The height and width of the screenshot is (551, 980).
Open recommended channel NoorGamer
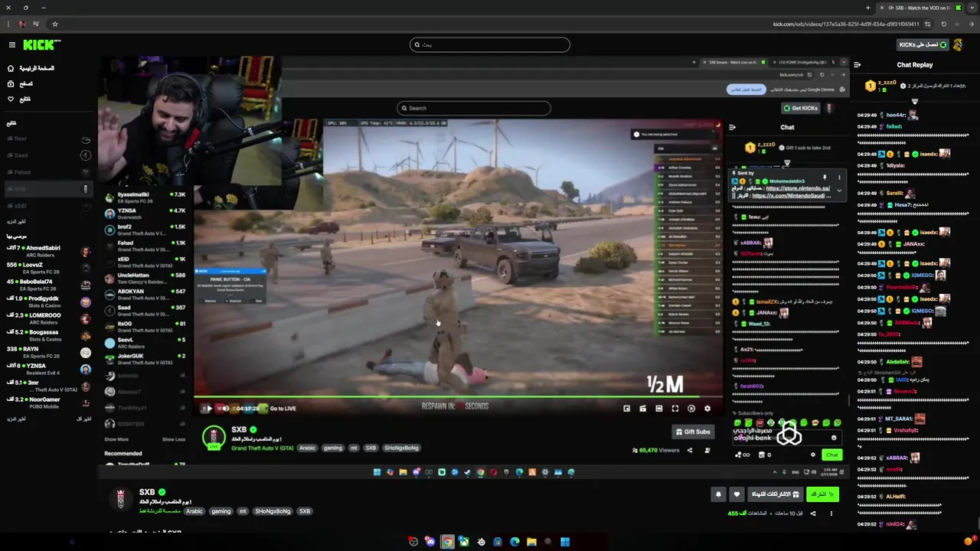(47, 403)
